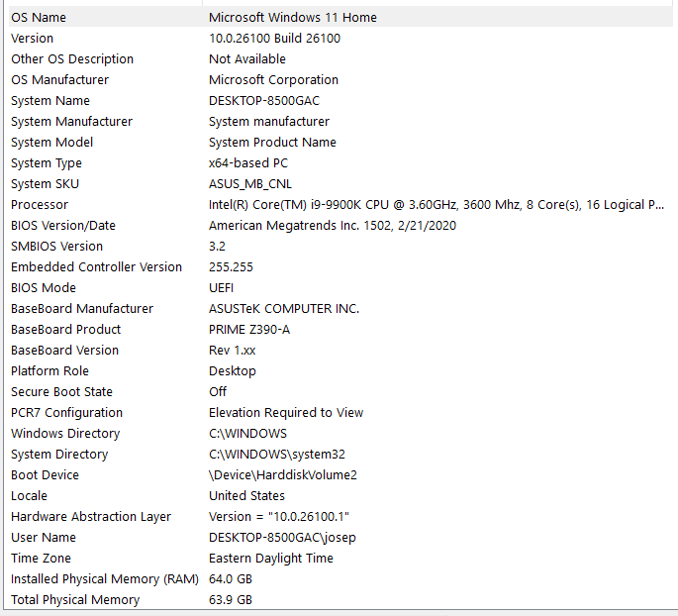The image size is (678, 616).
Task: Select the SMBIOS Version label
Action: [x=56, y=247]
